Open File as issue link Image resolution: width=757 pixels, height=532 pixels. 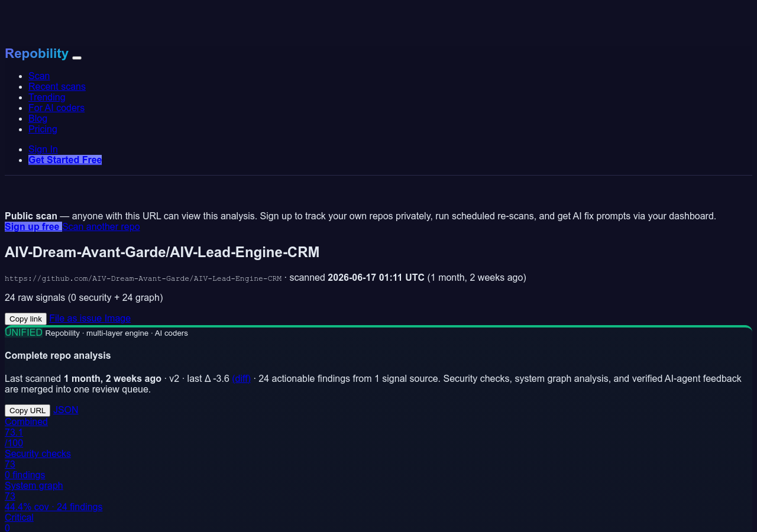point(76,318)
